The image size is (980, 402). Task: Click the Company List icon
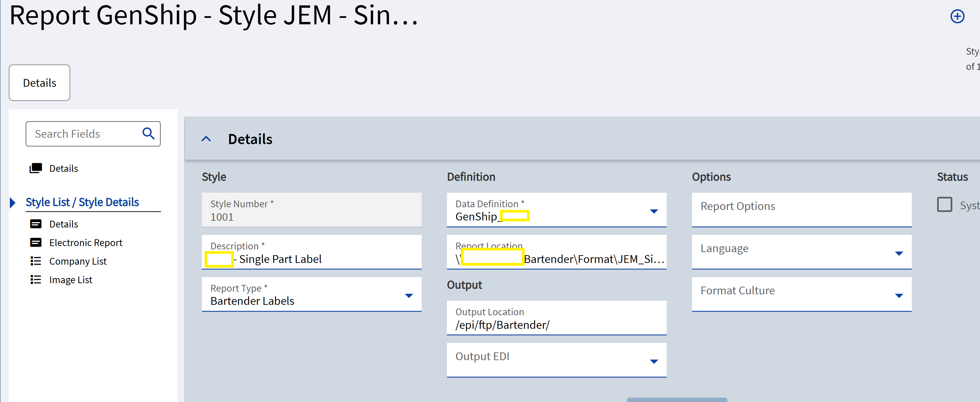coord(36,261)
